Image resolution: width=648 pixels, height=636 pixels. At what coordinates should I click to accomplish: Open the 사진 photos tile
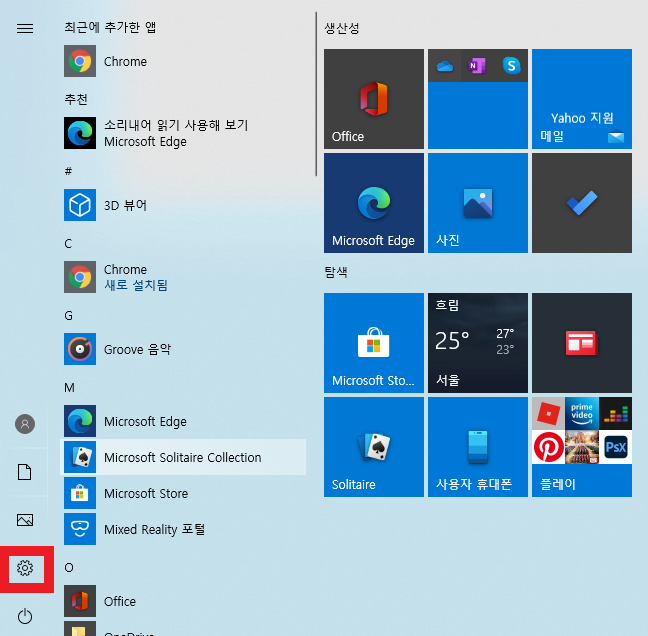click(x=478, y=203)
